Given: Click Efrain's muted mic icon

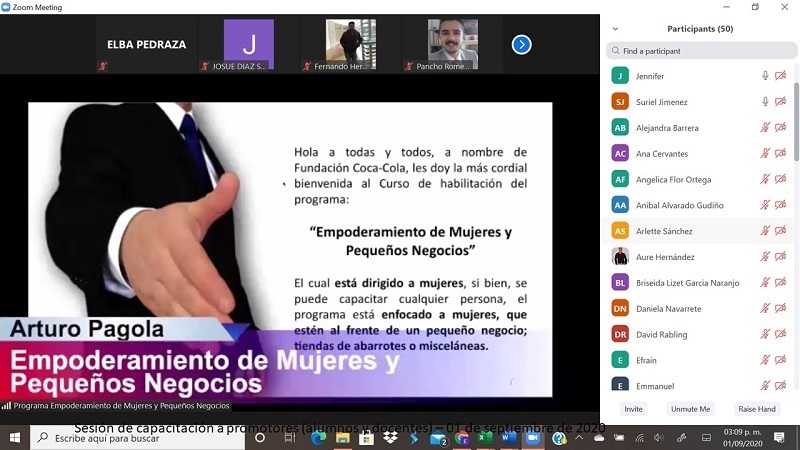Looking at the screenshot, I should (x=765, y=360).
